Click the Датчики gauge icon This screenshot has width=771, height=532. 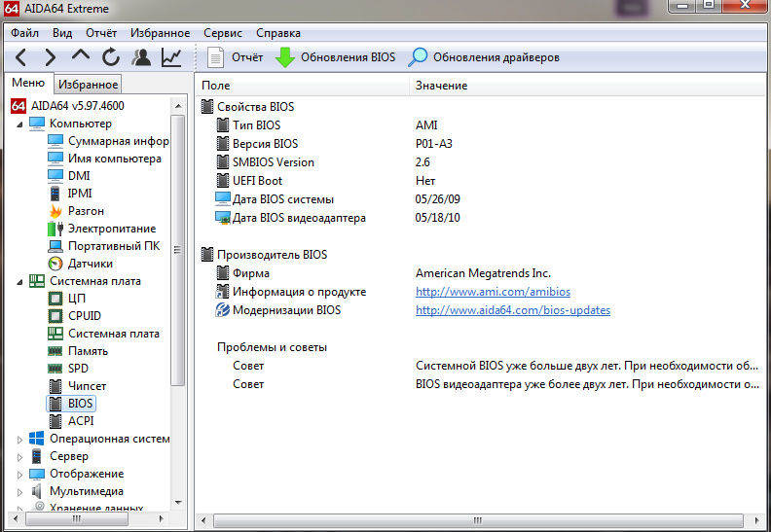pos(55,264)
